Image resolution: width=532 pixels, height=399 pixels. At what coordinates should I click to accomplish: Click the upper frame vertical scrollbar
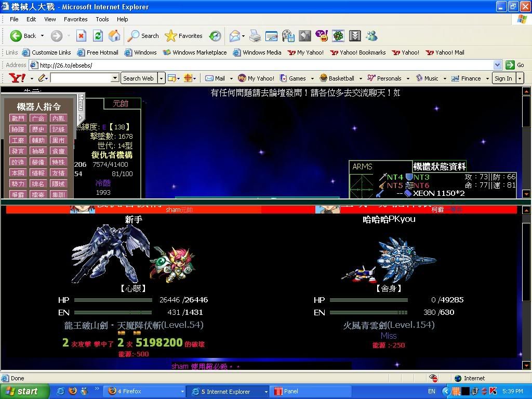(526, 142)
